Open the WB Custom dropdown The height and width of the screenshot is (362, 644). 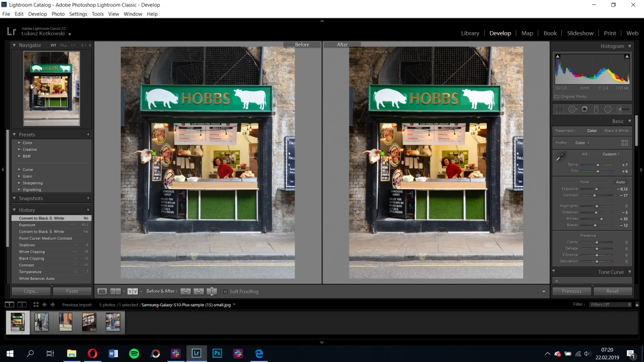coord(611,154)
